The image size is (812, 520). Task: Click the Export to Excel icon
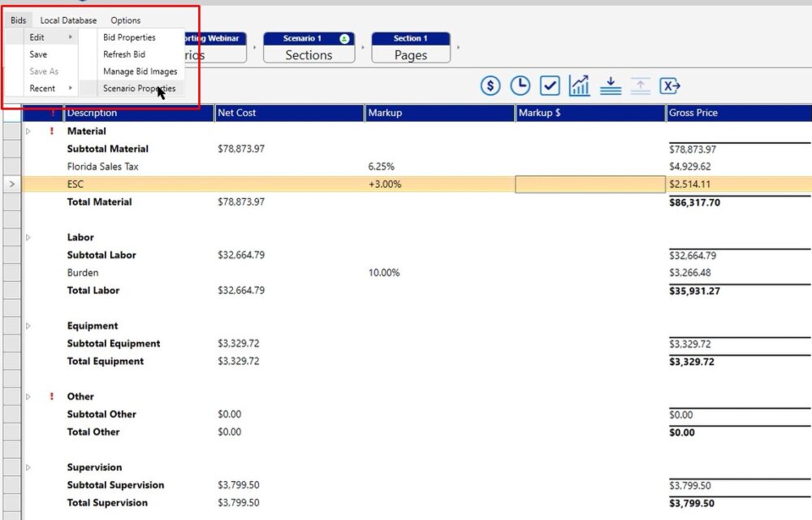(670, 85)
